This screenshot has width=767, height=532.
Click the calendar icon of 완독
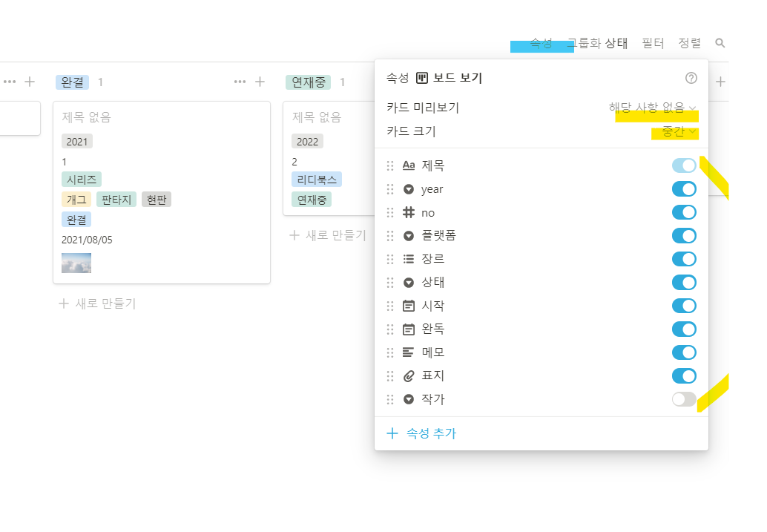[x=409, y=329]
